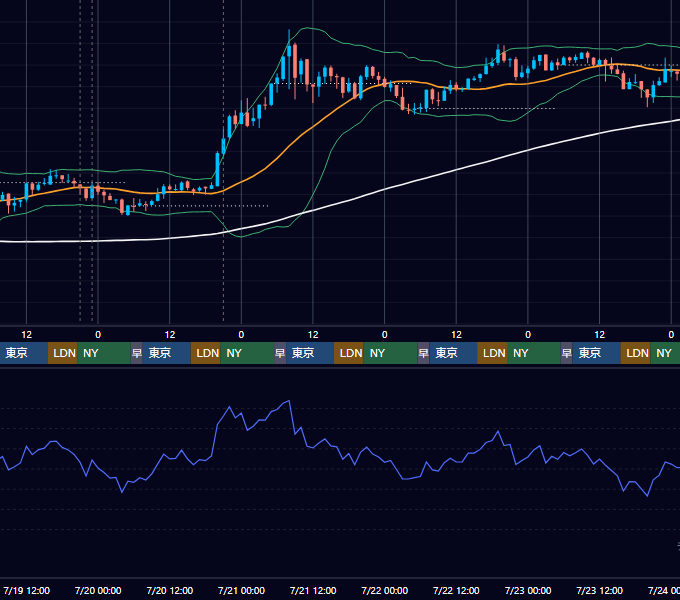Select the LDN session block on 7/22
This screenshot has height=600, width=680.
point(492,353)
